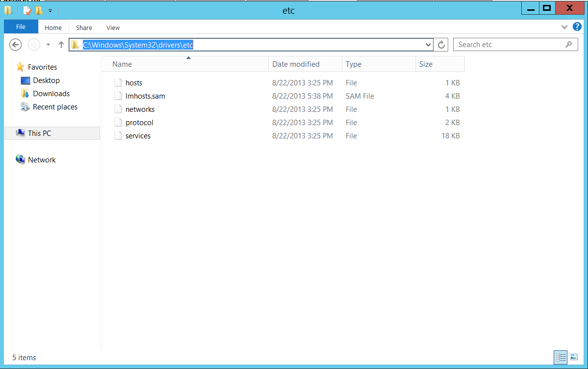The image size is (588, 369).
Task: Click the New folder quick access icon
Action: (39, 10)
